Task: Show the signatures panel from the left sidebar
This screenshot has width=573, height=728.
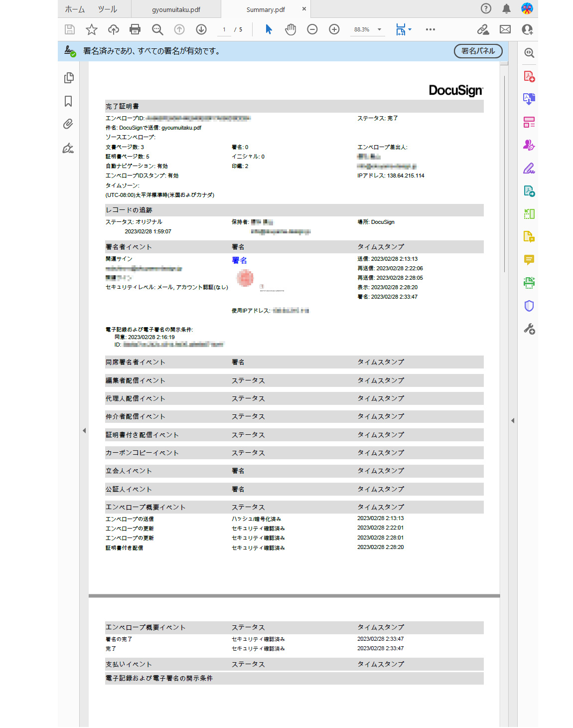Action: tap(68, 148)
